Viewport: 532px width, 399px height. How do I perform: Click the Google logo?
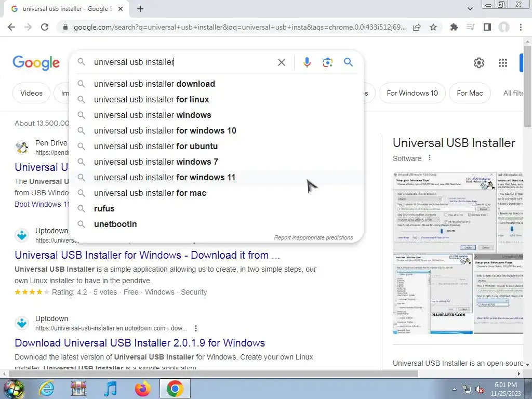tap(36, 63)
